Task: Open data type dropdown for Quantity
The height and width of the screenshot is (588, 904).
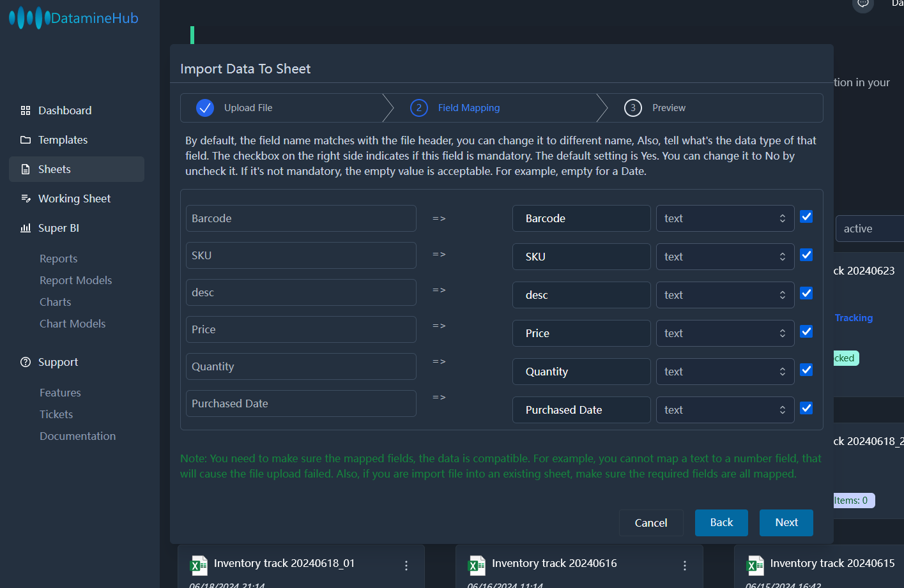Action: (725, 372)
